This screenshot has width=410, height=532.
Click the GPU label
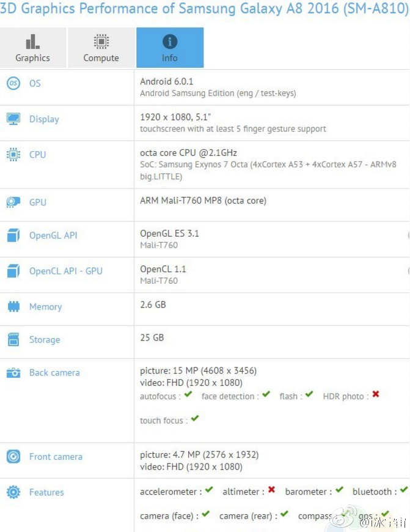[38, 202]
